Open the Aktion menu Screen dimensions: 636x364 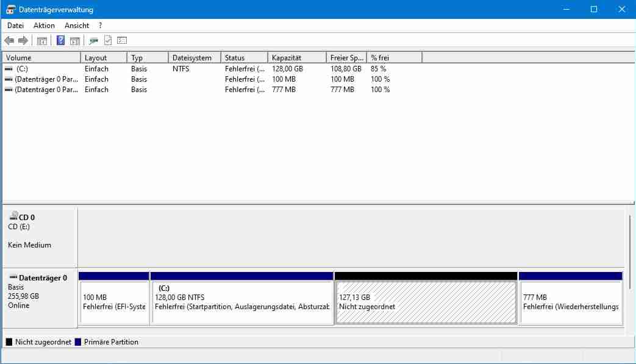click(44, 26)
